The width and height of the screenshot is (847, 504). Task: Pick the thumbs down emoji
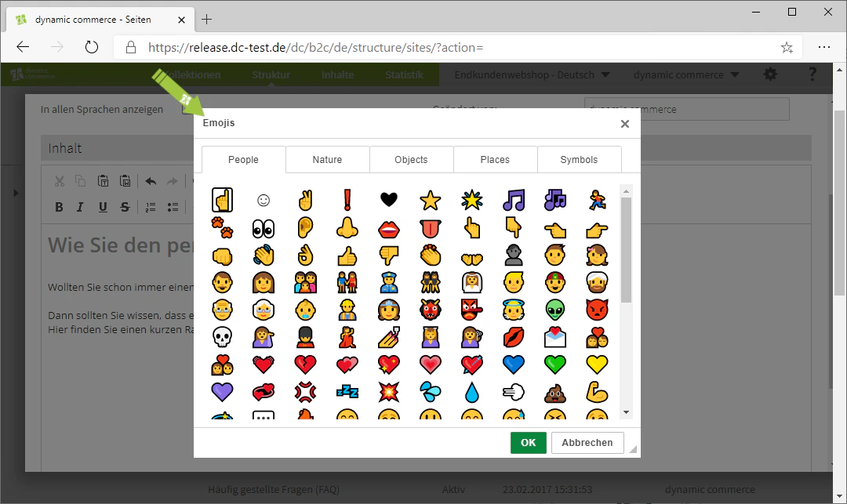coord(388,256)
